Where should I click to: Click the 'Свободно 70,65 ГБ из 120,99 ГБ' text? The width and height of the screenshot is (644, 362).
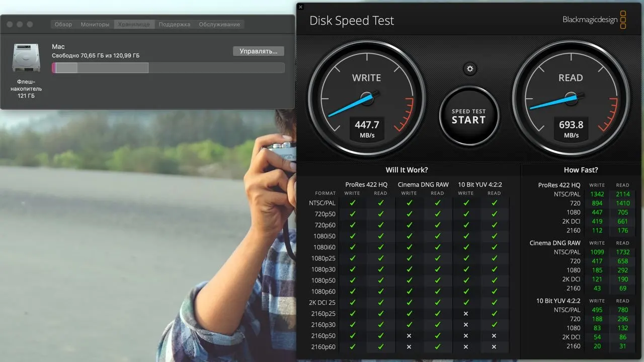click(96, 55)
